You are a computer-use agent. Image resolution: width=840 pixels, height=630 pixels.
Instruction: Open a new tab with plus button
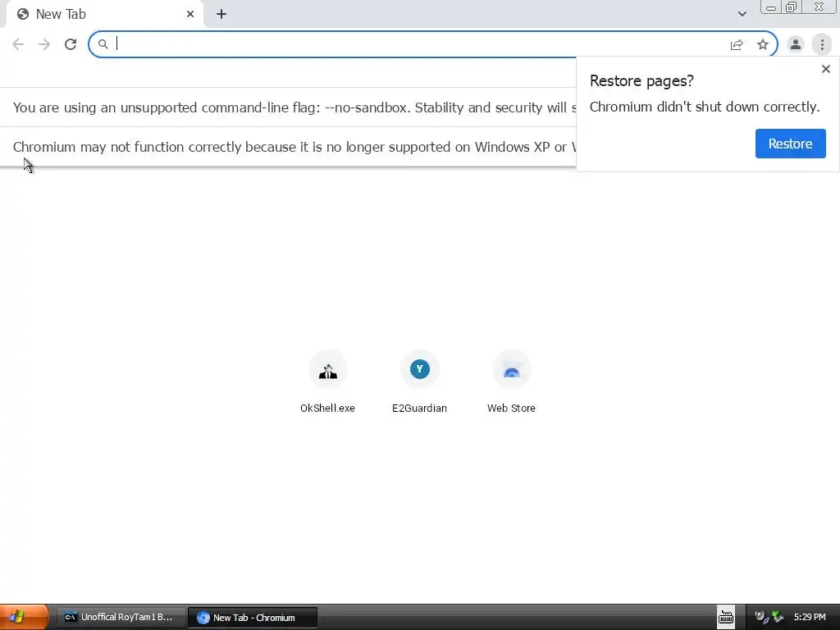point(221,14)
